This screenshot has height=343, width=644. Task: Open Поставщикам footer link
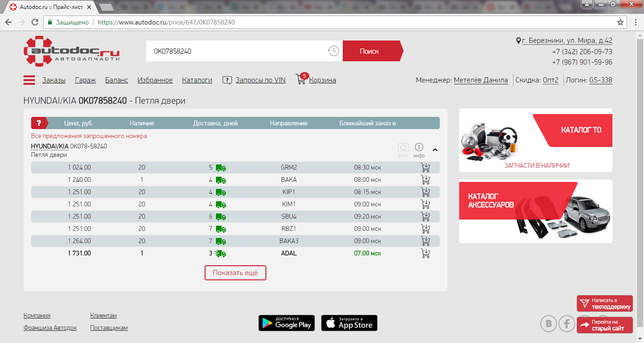click(109, 328)
